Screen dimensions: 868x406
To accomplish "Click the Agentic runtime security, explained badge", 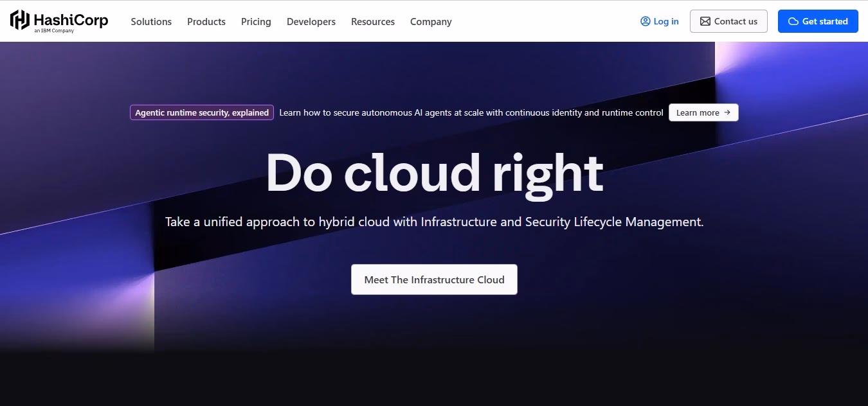I will tap(202, 112).
